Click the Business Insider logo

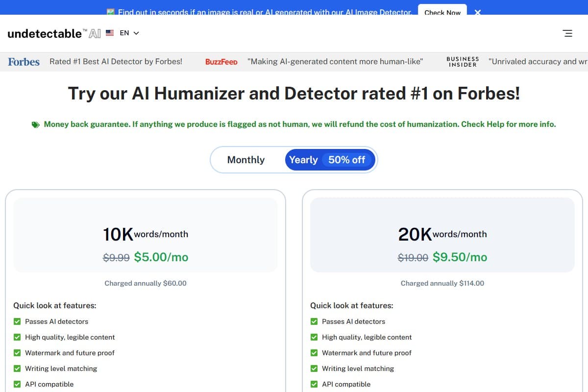click(x=463, y=62)
